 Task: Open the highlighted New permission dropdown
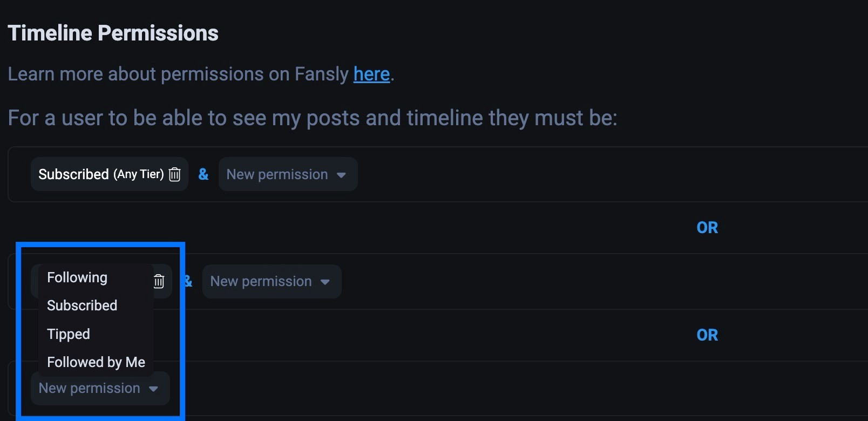99,388
